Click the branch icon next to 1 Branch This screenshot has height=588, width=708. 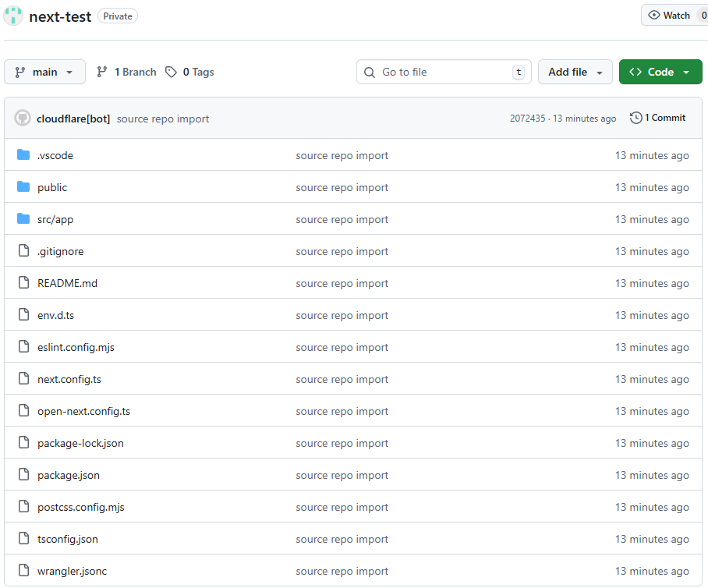tap(102, 72)
